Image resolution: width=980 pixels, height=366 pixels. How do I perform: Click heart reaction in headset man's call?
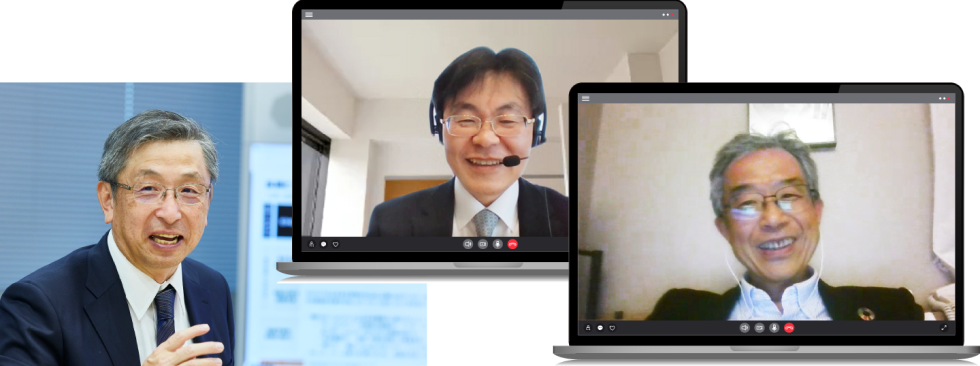tap(335, 244)
